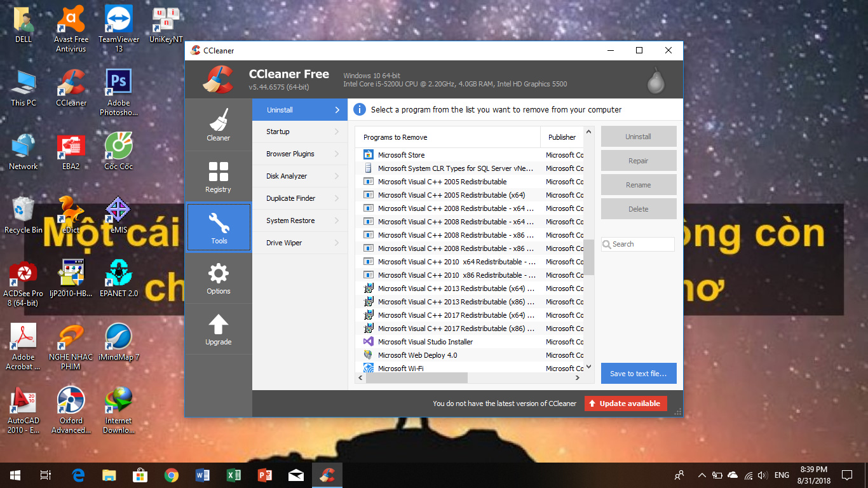Open UniKeyNT desktop shortcut
The image size is (868, 488).
pyautogui.click(x=166, y=25)
